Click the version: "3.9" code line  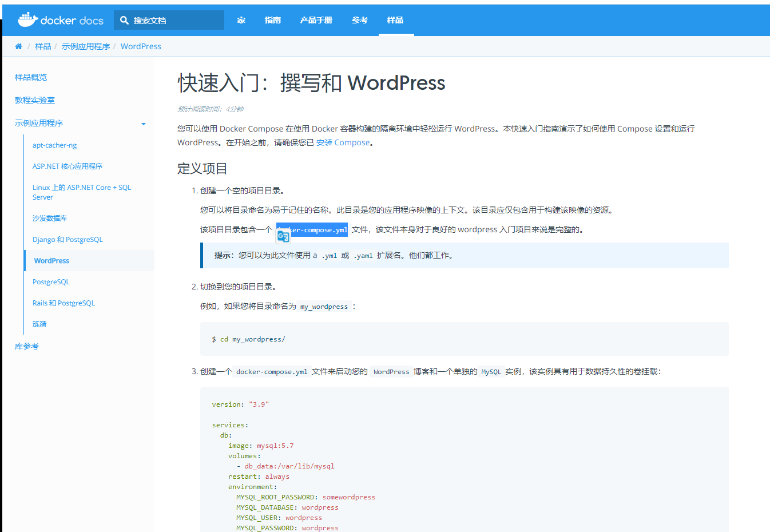240,404
